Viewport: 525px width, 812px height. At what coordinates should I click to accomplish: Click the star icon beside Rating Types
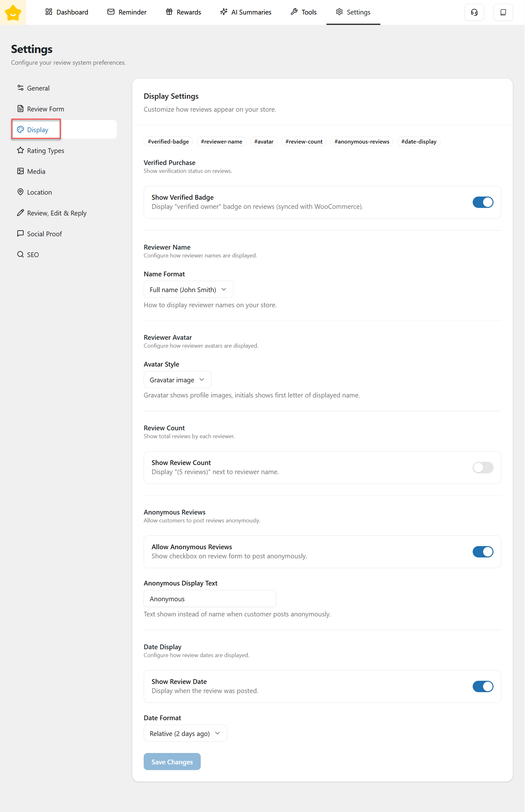(20, 150)
